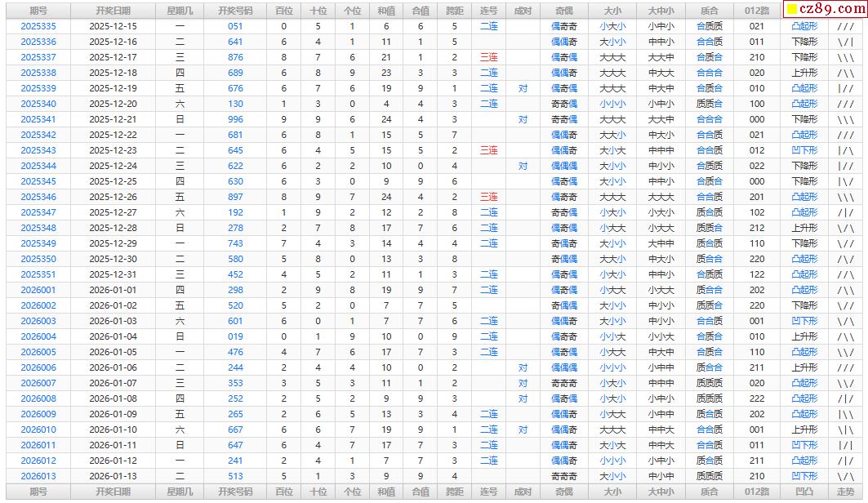Click 奇奇奇 in row 2026007
The width and height of the screenshot is (868, 503).
click(564, 382)
